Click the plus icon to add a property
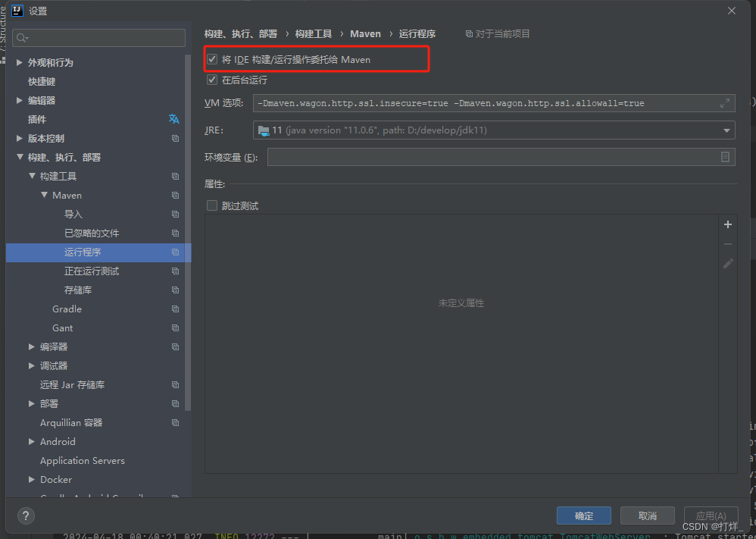Viewport: 756px width, 539px height. [x=728, y=224]
